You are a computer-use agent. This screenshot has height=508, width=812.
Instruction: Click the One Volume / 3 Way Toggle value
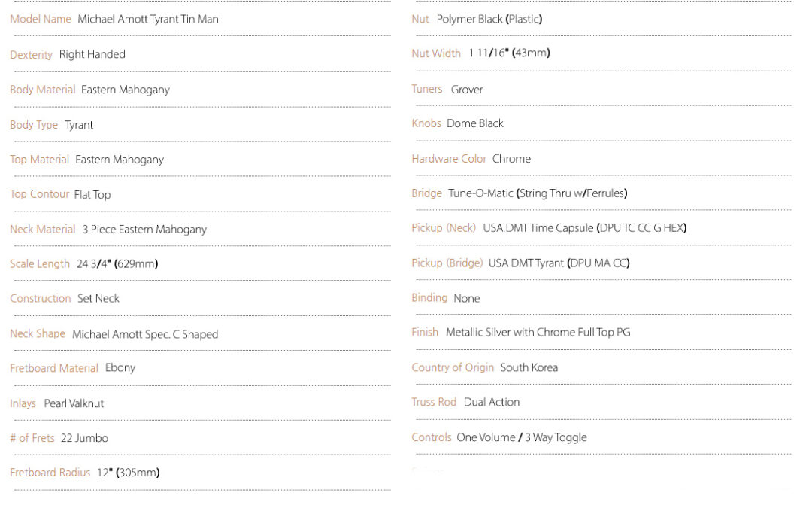[x=522, y=437]
